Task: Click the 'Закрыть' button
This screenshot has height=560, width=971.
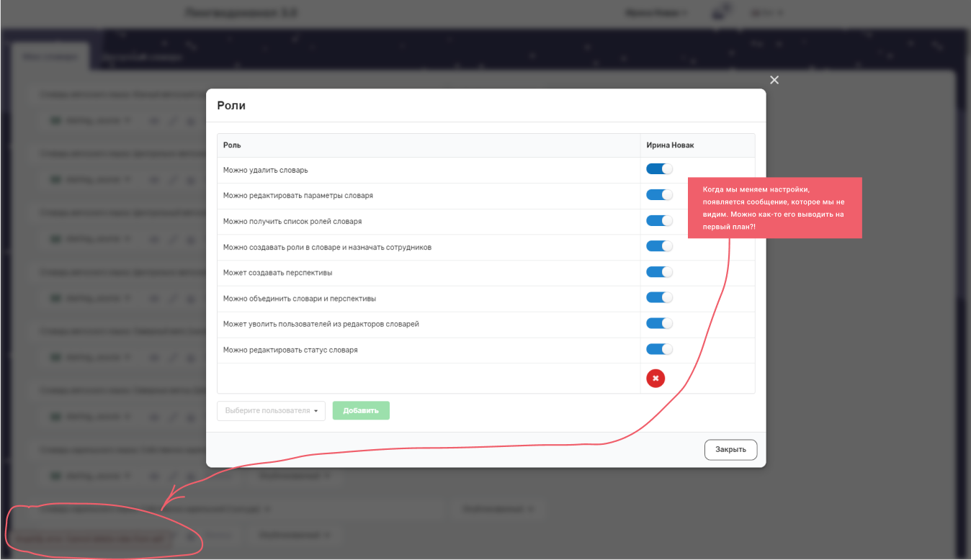Action: (x=730, y=449)
